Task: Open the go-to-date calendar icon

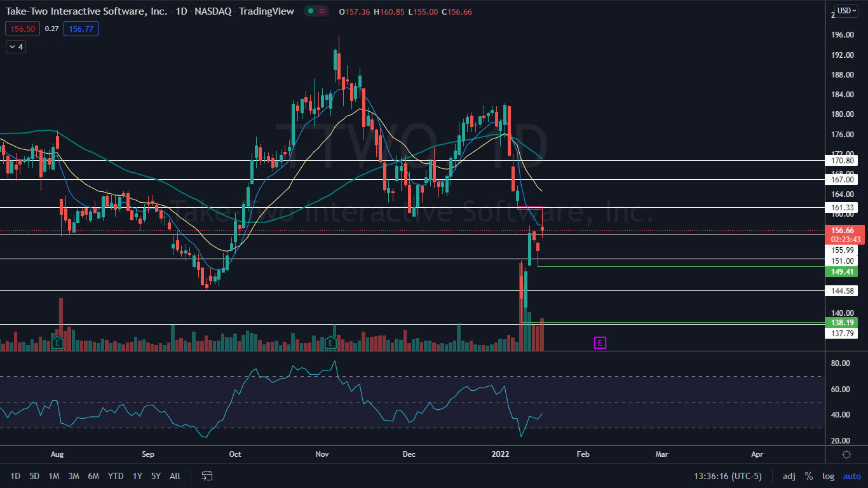Action: tap(207, 475)
